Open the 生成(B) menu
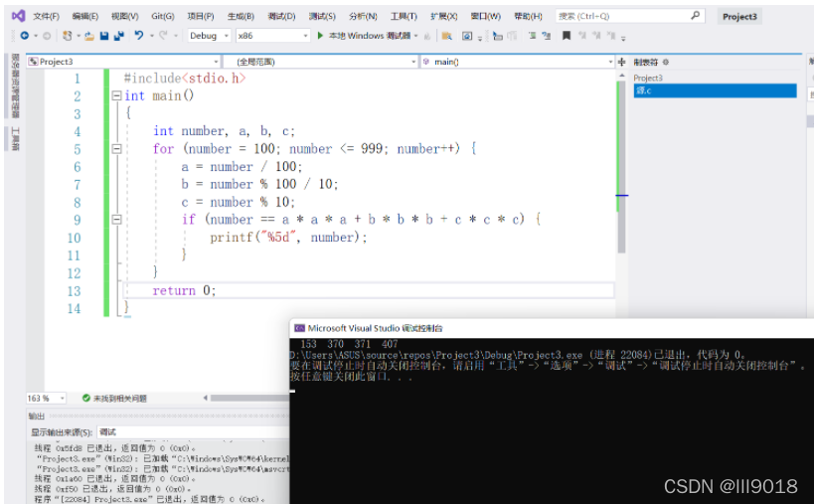Screen dimensions: 814x504 pyautogui.click(x=241, y=16)
